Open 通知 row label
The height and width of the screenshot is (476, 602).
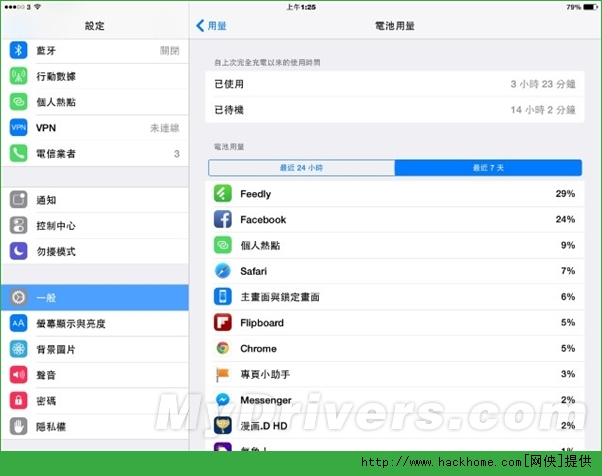click(46, 200)
